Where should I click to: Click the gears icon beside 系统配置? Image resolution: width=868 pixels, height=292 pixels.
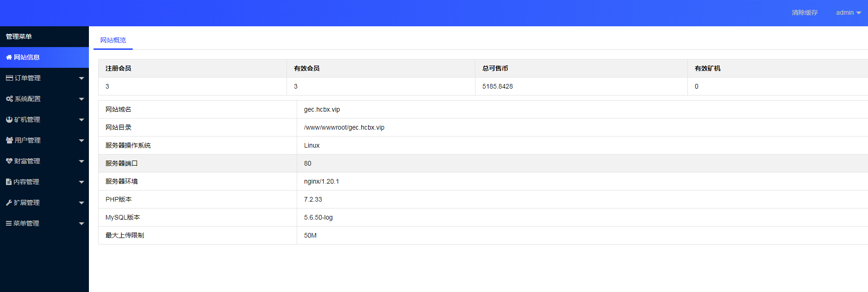click(9, 99)
